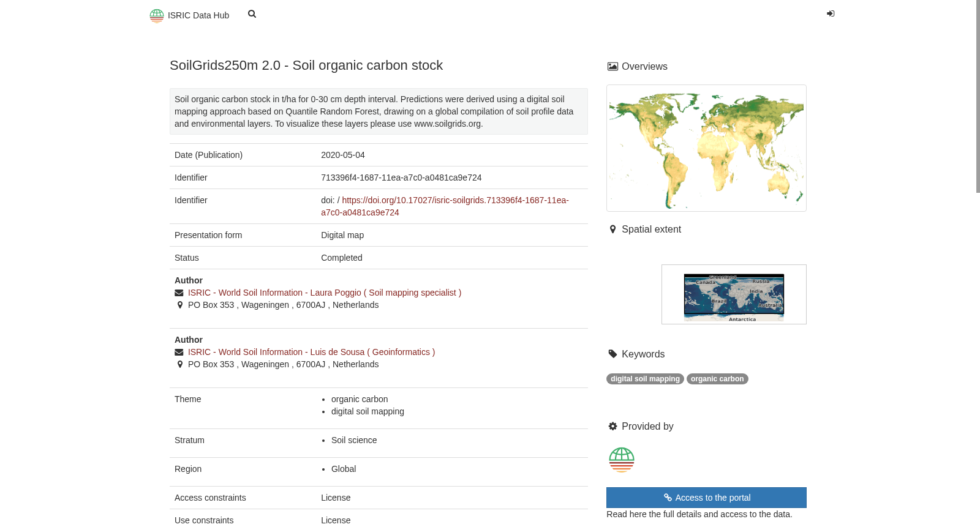This screenshot has width=980, height=527.
Task: Click the organic carbon theme list entry
Action: coord(360,399)
